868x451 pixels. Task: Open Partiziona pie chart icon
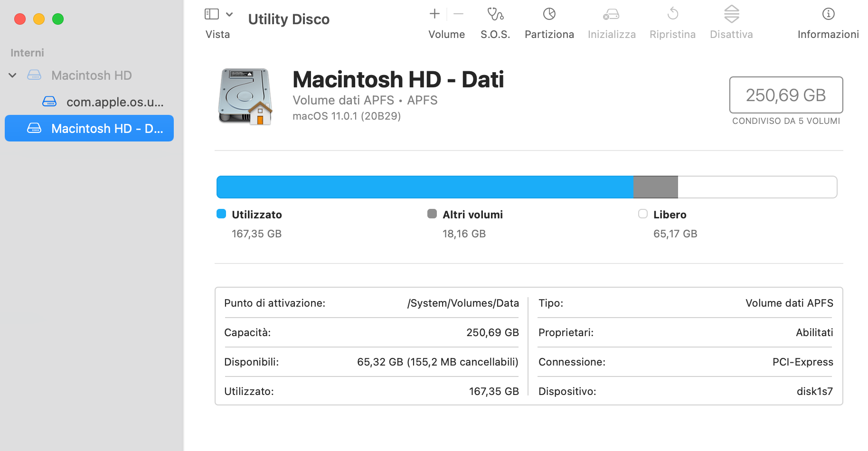[549, 14]
